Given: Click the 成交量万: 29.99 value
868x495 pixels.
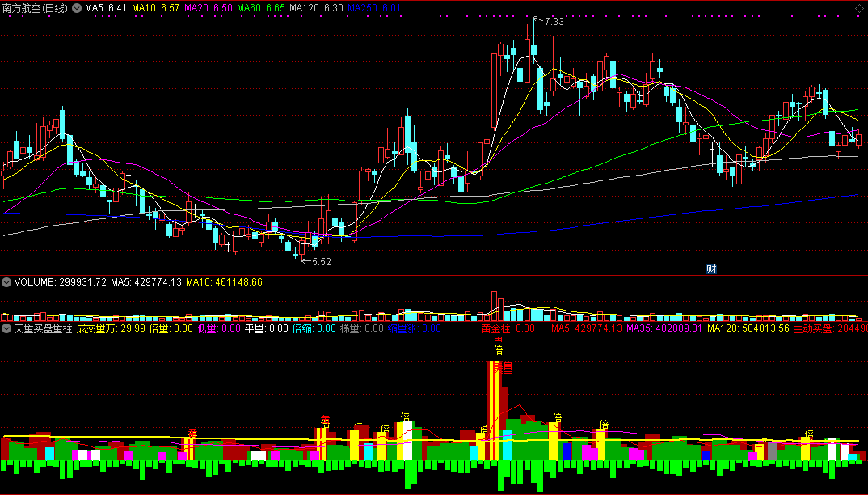Looking at the screenshot, I should tap(111, 328).
